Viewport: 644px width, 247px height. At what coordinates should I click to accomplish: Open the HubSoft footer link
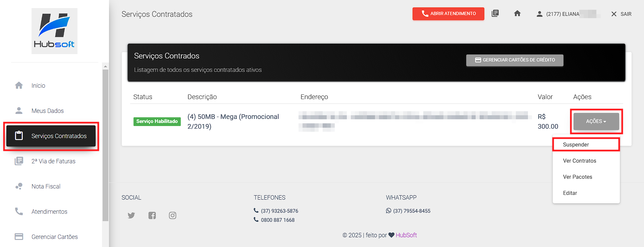tap(406, 235)
